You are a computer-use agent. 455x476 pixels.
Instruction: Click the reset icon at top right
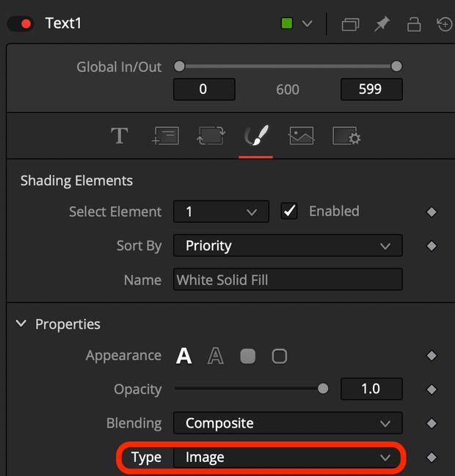445,24
